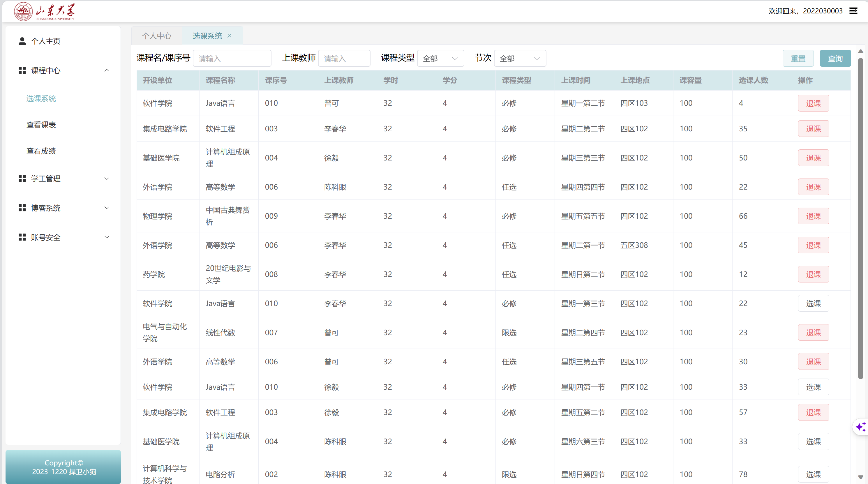Drop 软件工程 taught by 李春华
The width and height of the screenshot is (868, 484).
pos(813,129)
